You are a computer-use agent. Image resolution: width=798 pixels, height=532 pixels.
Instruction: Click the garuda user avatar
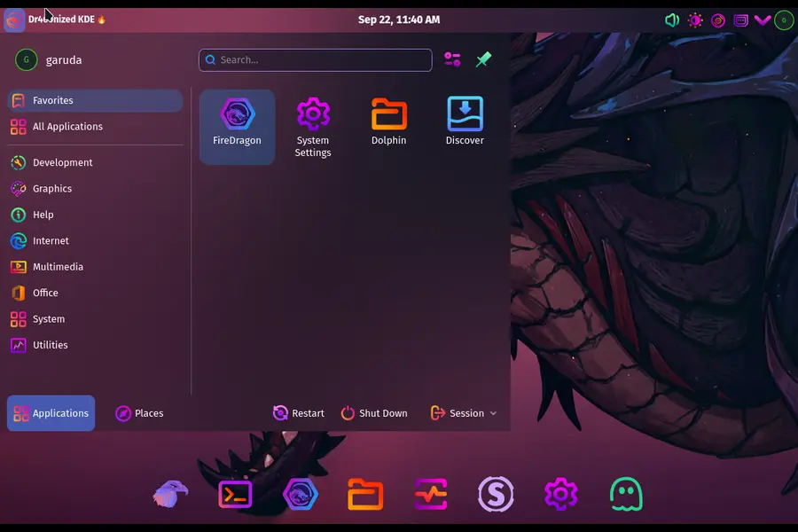[x=26, y=59]
